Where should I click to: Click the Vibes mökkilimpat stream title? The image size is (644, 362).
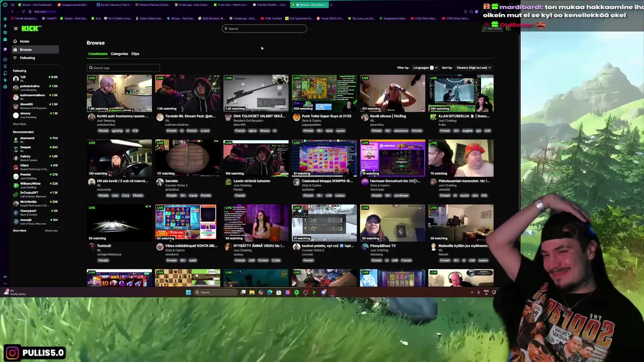click(x=191, y=246)
